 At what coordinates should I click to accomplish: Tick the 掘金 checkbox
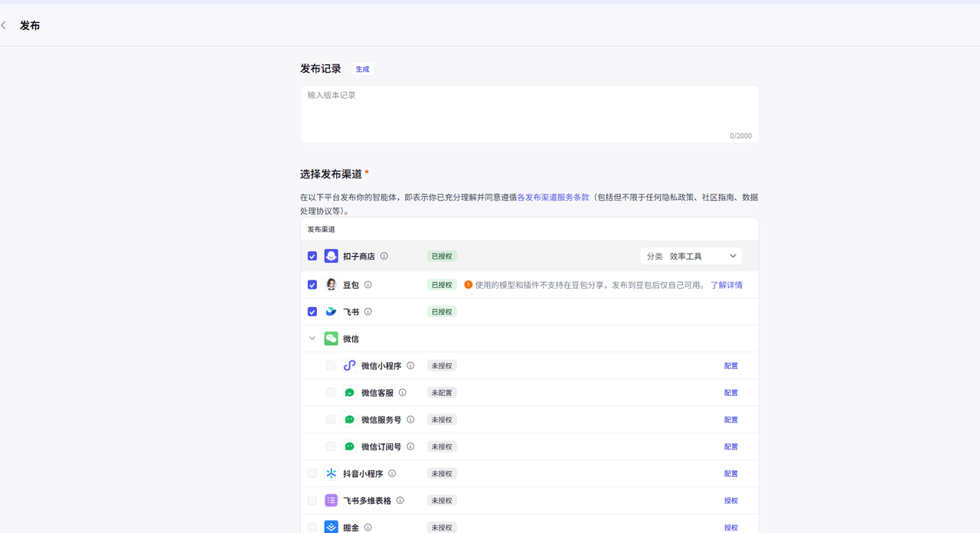click(x=312, y=527)
